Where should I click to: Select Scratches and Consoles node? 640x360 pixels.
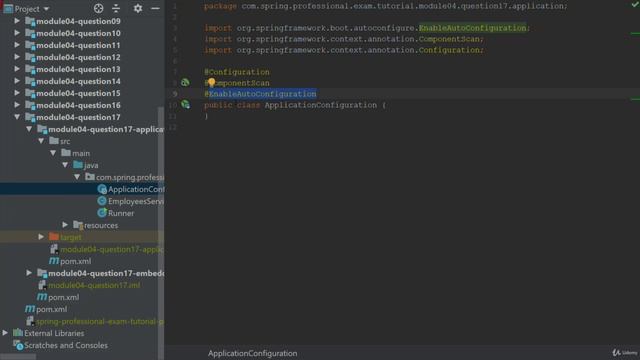coord(66,345)
